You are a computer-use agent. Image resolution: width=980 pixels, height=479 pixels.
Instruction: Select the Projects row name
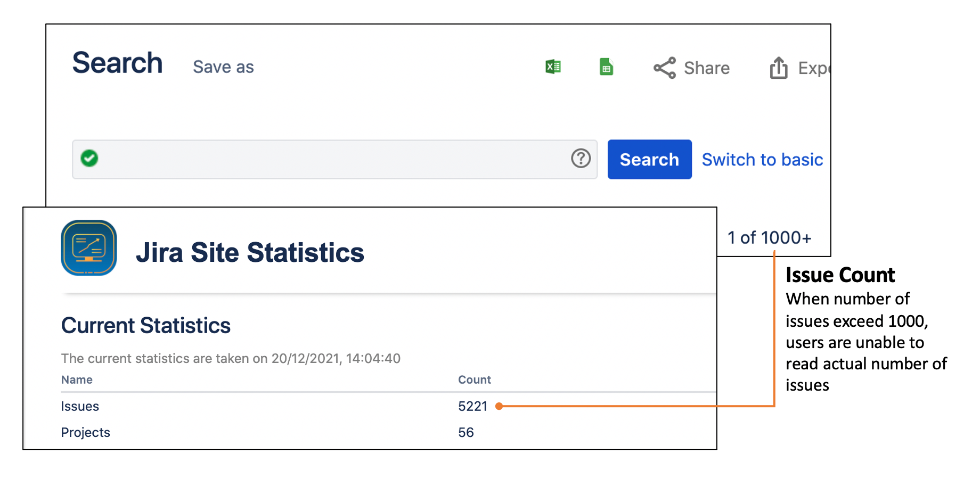tap(86, 432)
